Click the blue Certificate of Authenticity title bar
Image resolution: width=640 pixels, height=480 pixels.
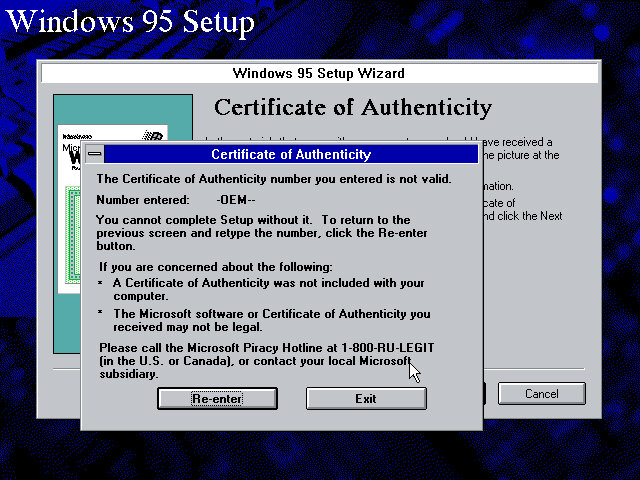(x=290, y=154)
